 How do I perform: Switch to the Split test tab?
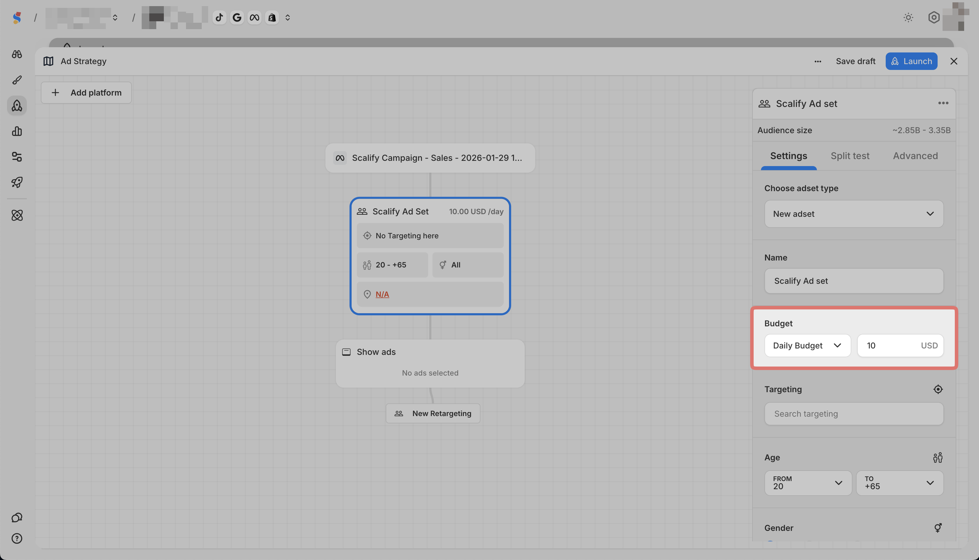[850, 156]
